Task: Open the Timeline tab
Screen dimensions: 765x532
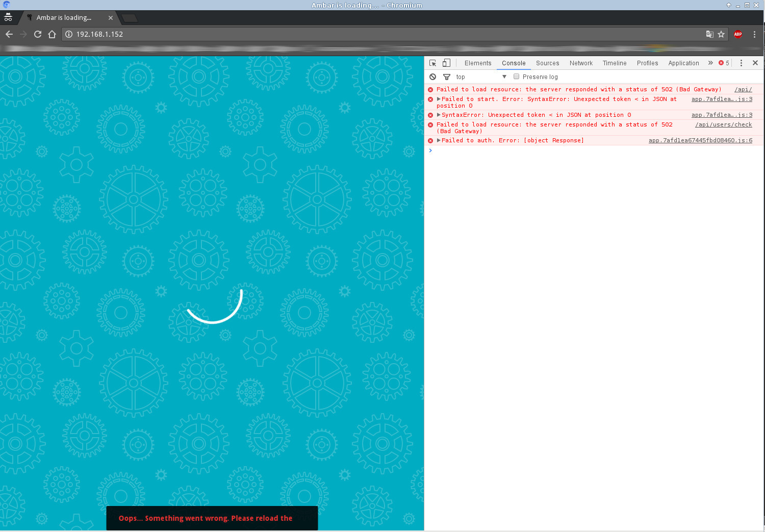Action: [615, 63]
